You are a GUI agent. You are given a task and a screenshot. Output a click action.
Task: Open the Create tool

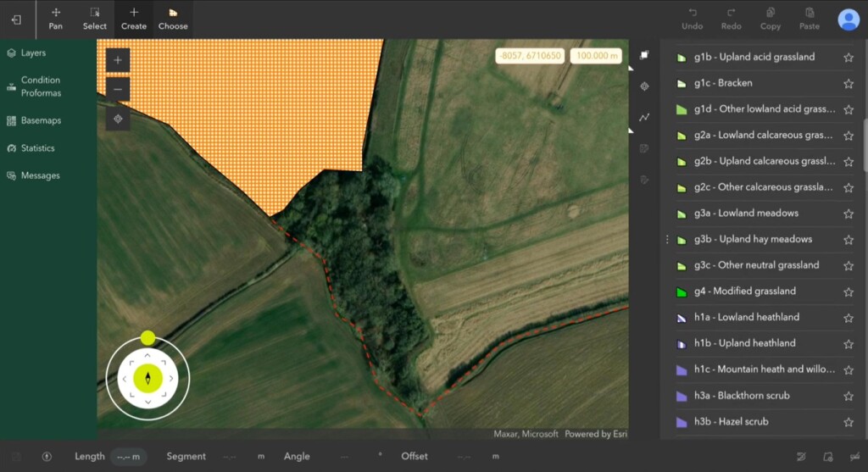pyautogui.click(x=134, y=19)
